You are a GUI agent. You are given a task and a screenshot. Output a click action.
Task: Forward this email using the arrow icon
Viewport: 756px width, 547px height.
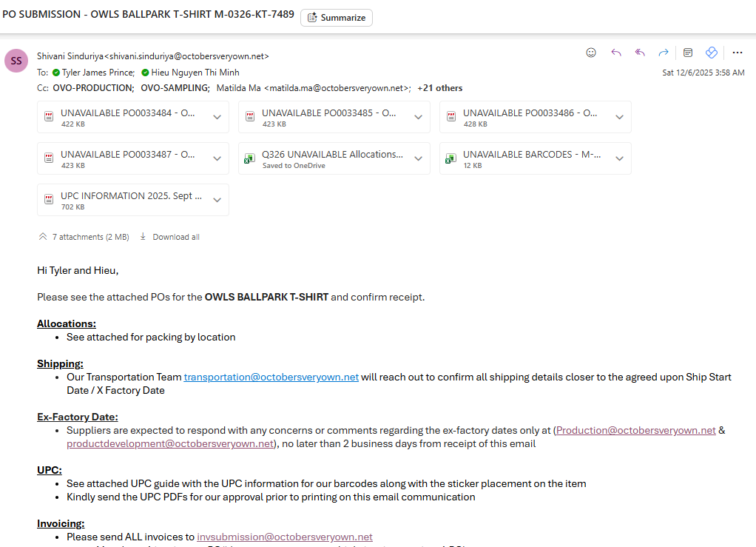664,53
